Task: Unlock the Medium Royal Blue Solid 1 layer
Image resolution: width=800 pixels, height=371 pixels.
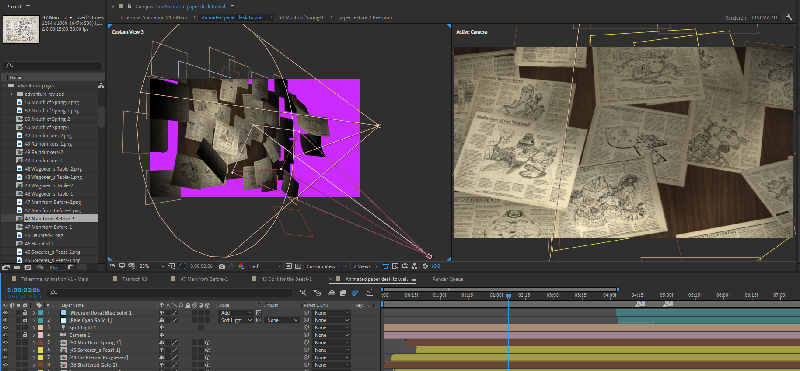Action: click(24, 312)
